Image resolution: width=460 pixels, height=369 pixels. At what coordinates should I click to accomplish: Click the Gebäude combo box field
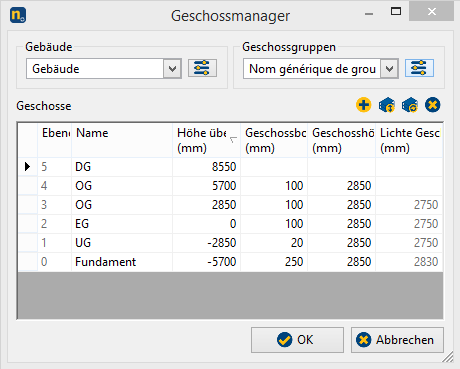104,69
